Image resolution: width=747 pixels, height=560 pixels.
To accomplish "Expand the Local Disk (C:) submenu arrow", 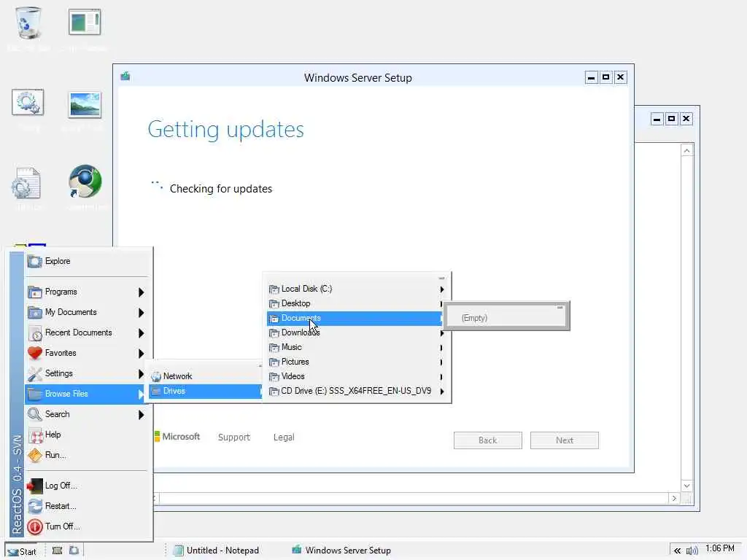I will click(x=442, y=289).
